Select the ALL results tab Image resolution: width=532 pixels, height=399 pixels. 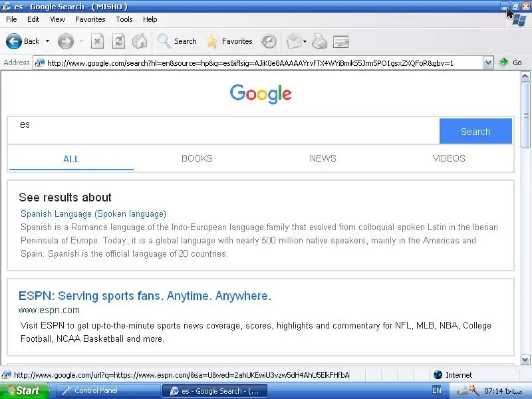point(71,159)
